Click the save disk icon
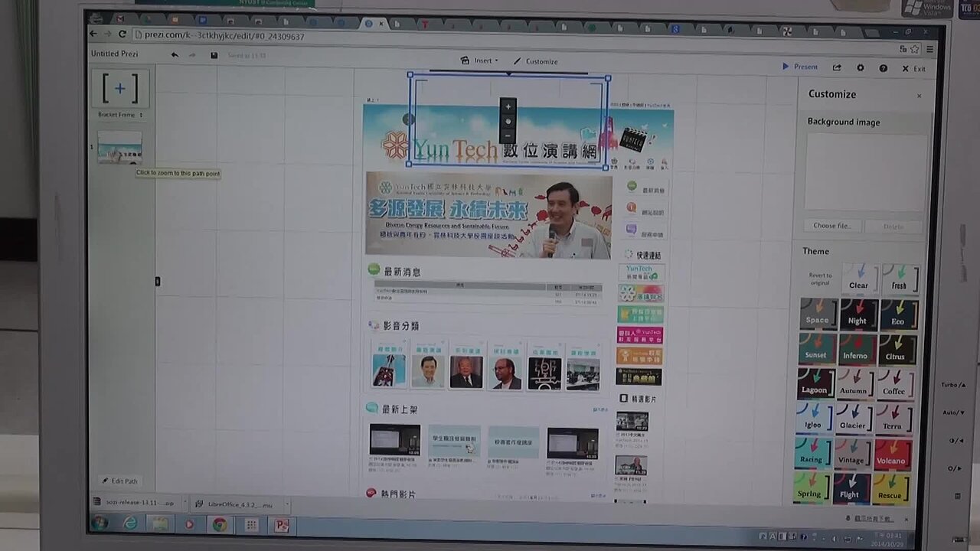 (214, 55)
